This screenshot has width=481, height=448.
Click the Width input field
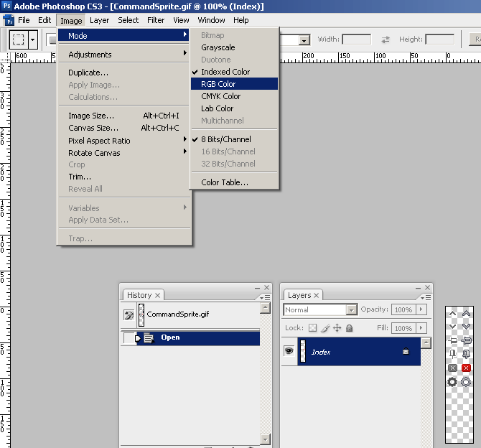(357, 40)
